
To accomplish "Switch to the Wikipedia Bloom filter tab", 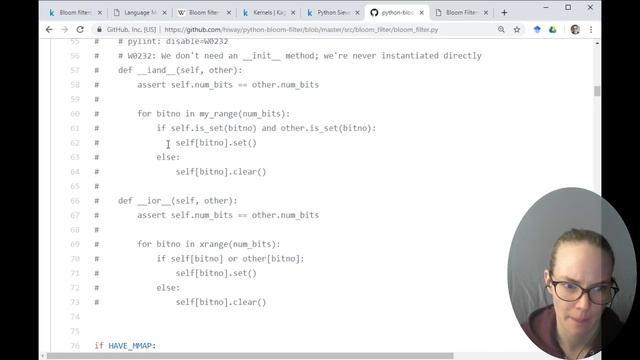I will coord(204,13).
